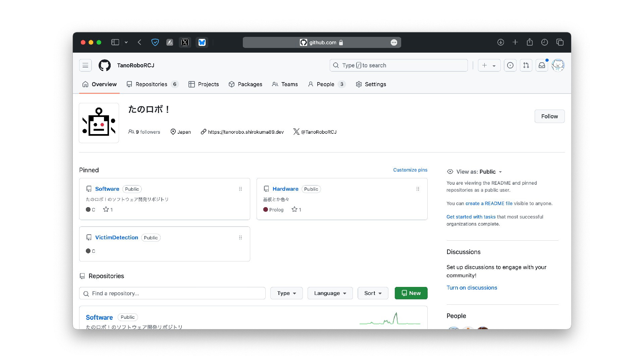Go back with the Safari back arrow

tap(140, 42)
